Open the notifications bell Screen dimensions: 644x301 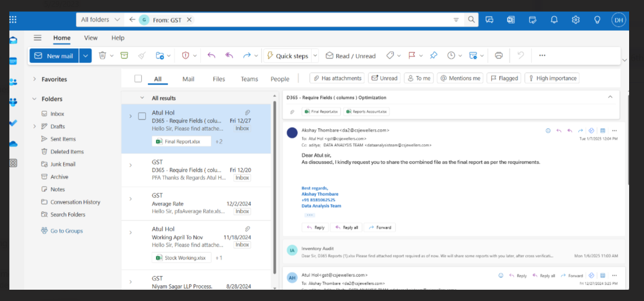point(554,19)
